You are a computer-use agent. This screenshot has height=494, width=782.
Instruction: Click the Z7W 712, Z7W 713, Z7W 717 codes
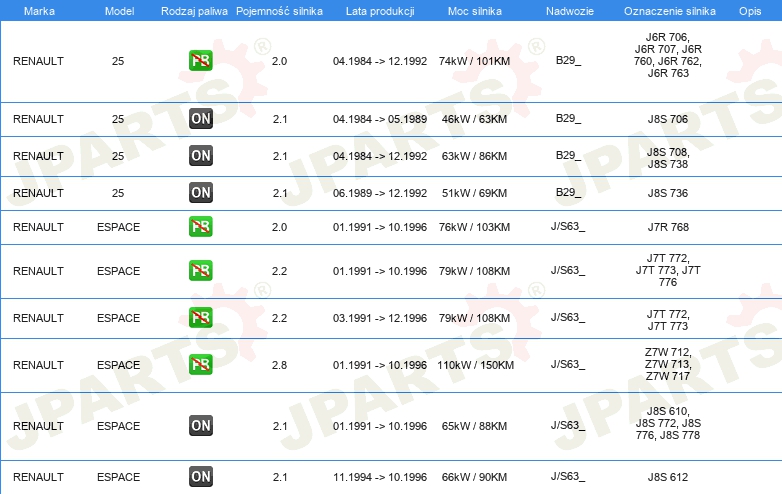(668, 364)
